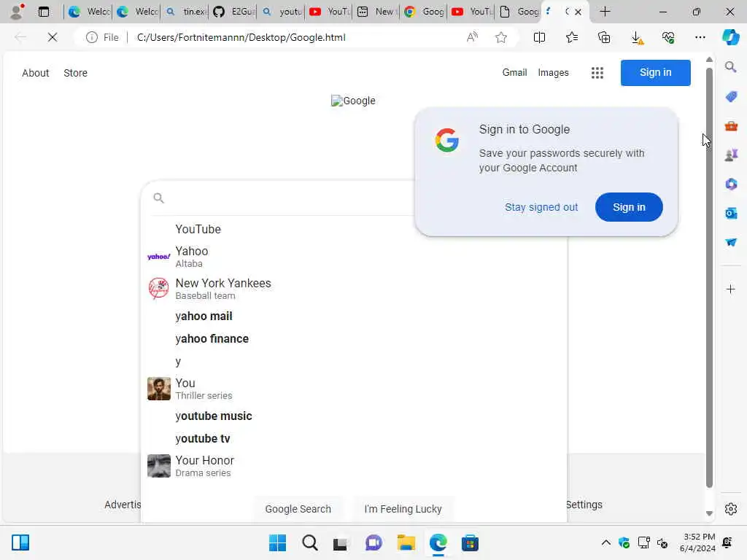Open Copilot icon in the top-right corner
The height and width of the screenshot is (560, 747).
coord(730,37)
